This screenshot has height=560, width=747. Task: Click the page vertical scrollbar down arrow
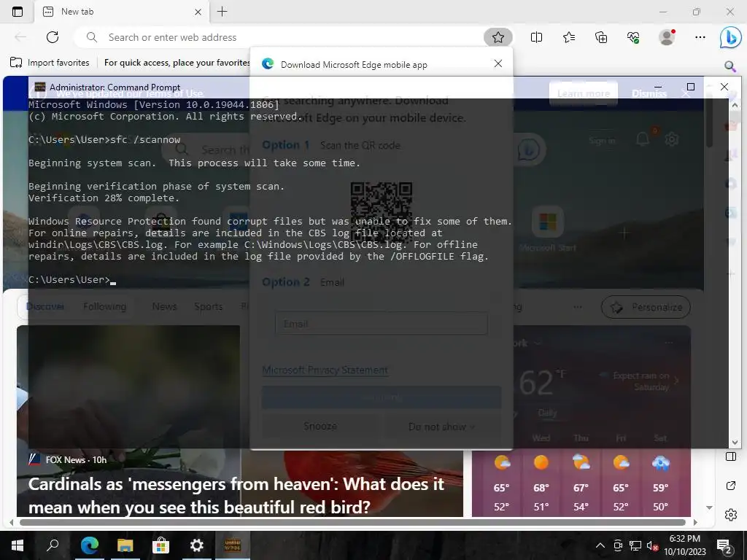[709, 507]
